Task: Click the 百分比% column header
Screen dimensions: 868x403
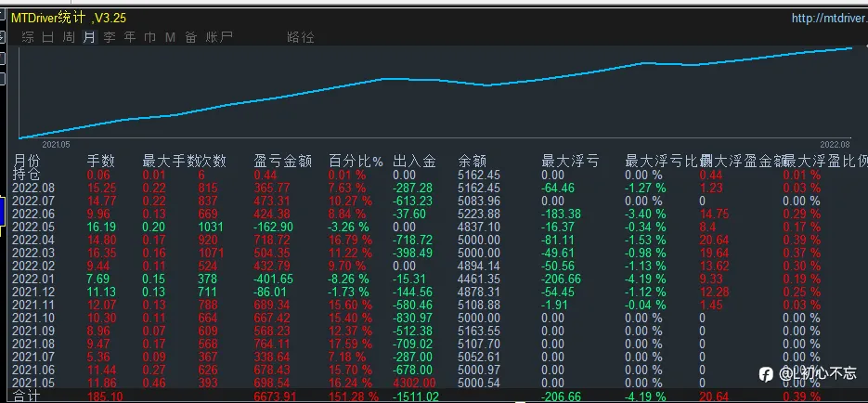Action: pyautogui.click(x=356, y=161)
